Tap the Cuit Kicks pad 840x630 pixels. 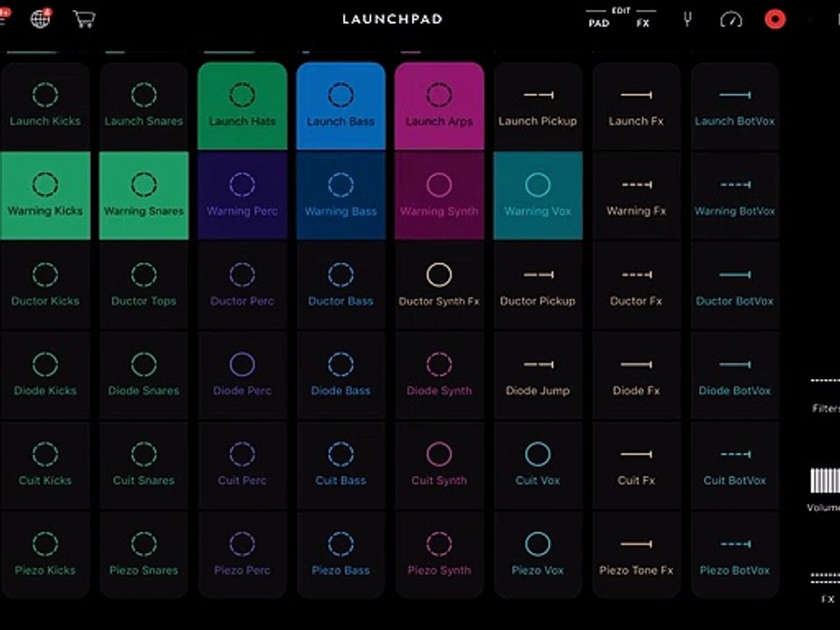point(45,465)
